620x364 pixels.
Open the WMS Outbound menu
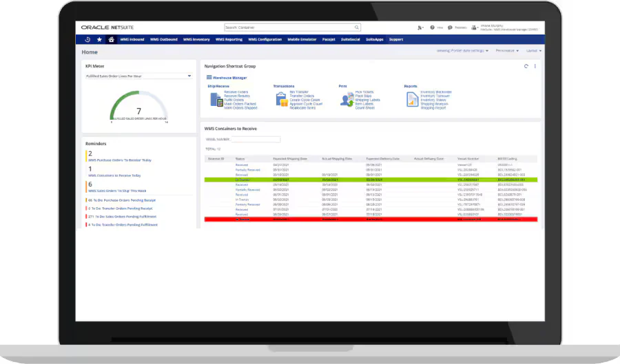(164, 39)
